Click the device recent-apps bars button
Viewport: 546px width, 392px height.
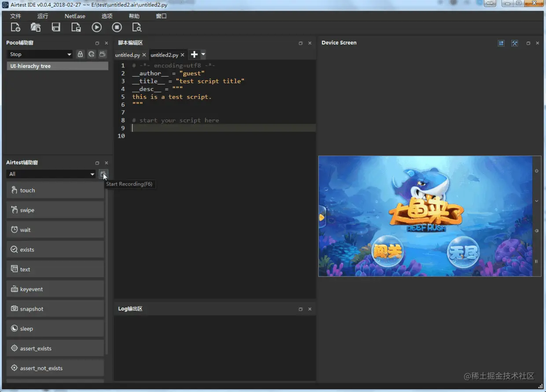[x=536, y=261]
